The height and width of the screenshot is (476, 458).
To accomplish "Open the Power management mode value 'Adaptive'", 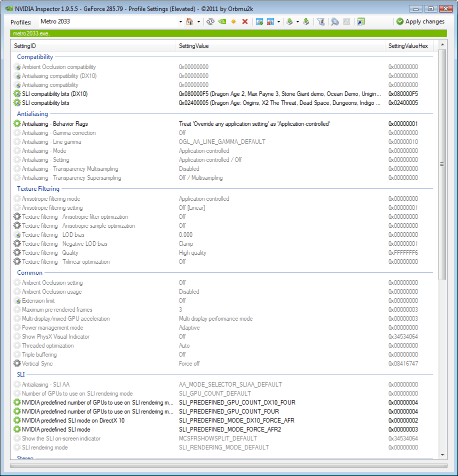I will pos(189,328).
